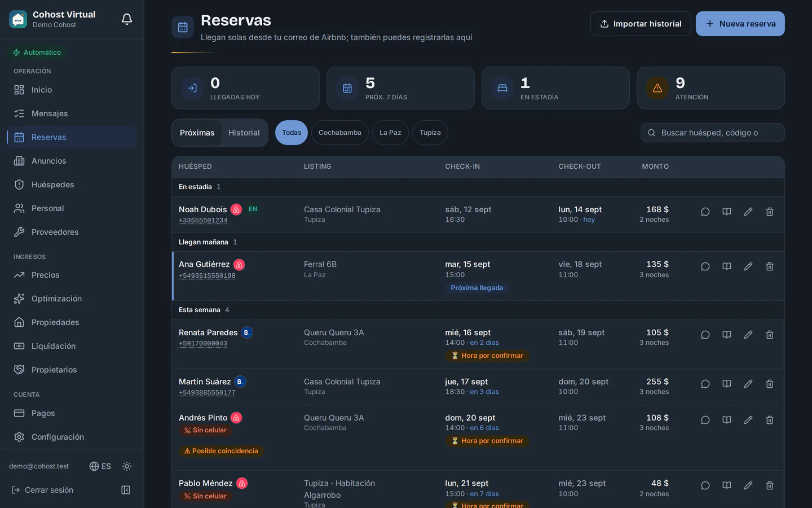This screenshot has height=508, width=812.
Task: Filter by Tupiza chip
Action: tap(430, 133)
